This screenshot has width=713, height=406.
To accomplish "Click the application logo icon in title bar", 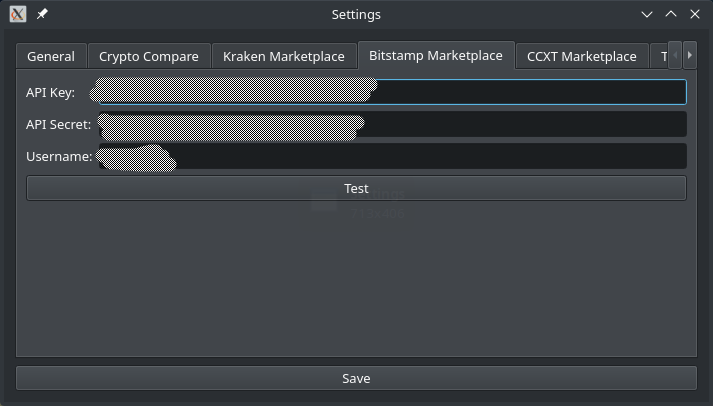I will [18, 15].
